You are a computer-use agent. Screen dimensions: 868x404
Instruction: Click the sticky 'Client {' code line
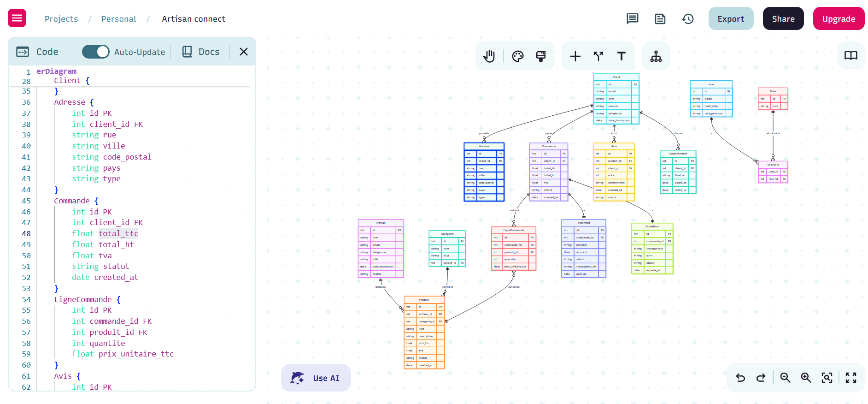tap(72, 80)
